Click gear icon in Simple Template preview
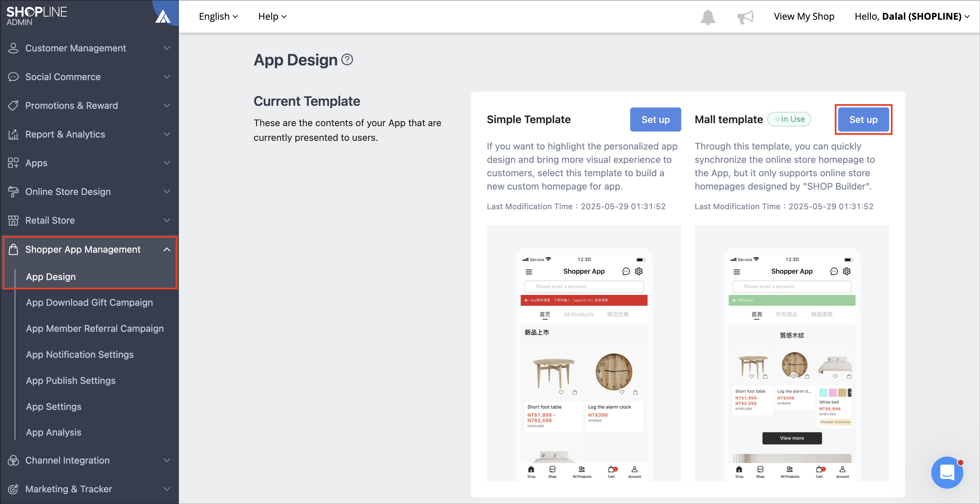 coord(639,271)
